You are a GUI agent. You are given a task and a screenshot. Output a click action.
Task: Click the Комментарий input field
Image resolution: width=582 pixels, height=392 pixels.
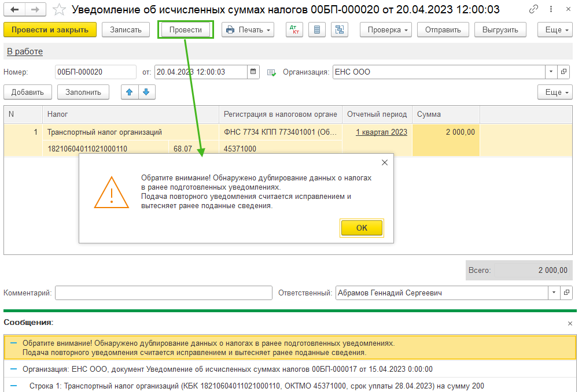(164, 293)
